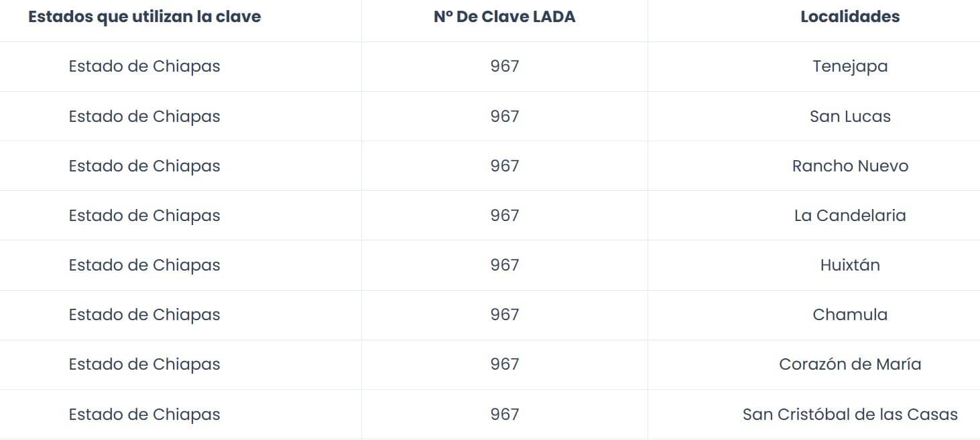Click the Chamula locality cell

[x=850, y=314]
